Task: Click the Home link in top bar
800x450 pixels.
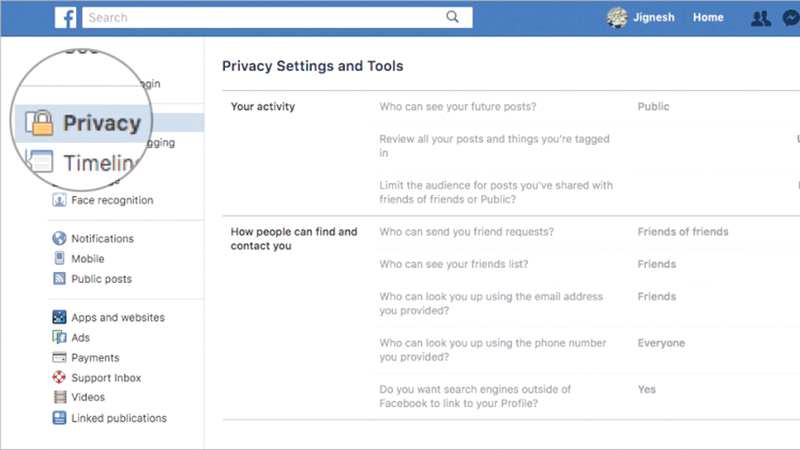Action: [x=708, y=18]
